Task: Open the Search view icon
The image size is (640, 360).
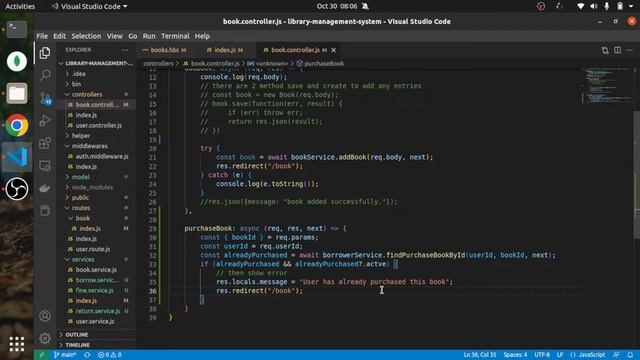Action: coord(45,75)
